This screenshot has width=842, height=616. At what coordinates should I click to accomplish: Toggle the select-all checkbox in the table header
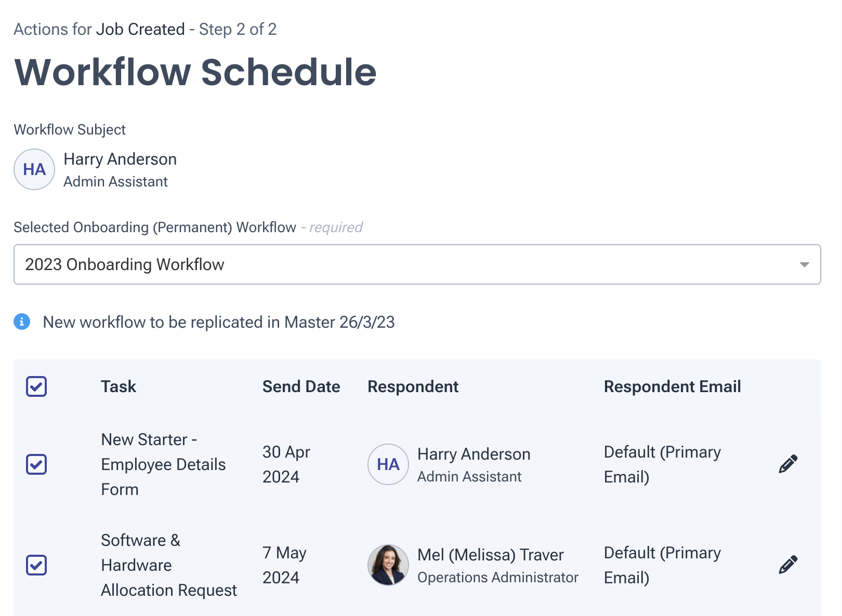tap(36, 386)
